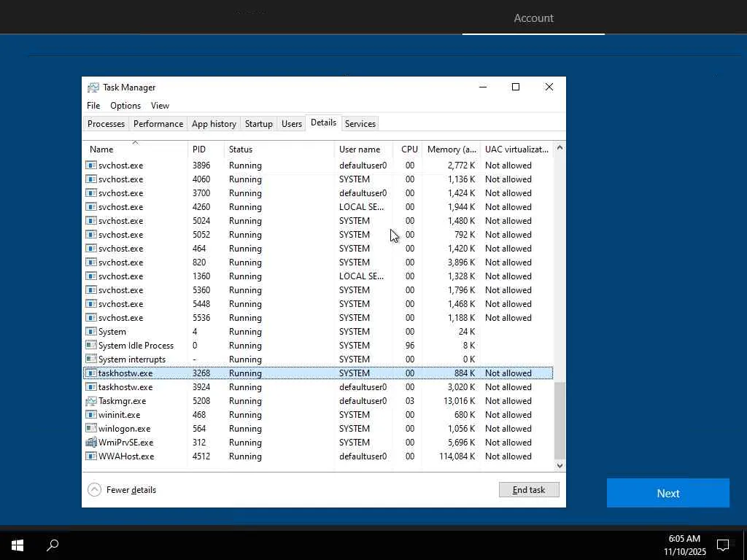Switch to the Services tab
The image size is (747, 560).
point(360,124)
